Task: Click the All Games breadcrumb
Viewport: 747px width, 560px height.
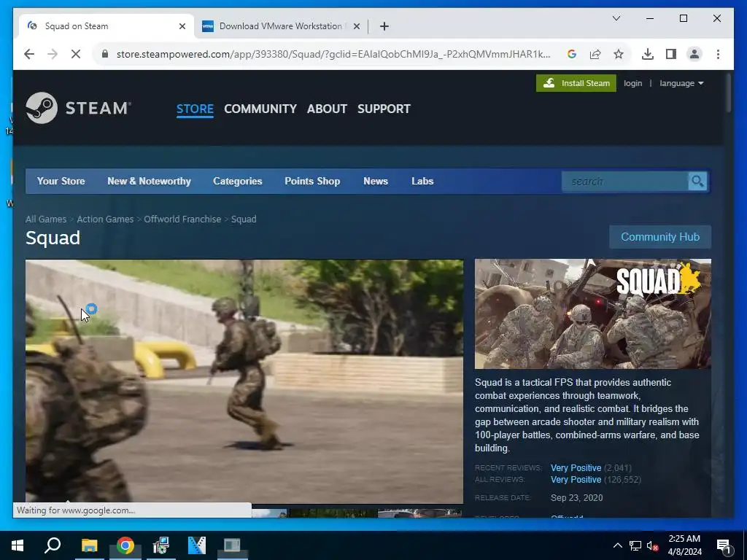Action: pos(46,219)
